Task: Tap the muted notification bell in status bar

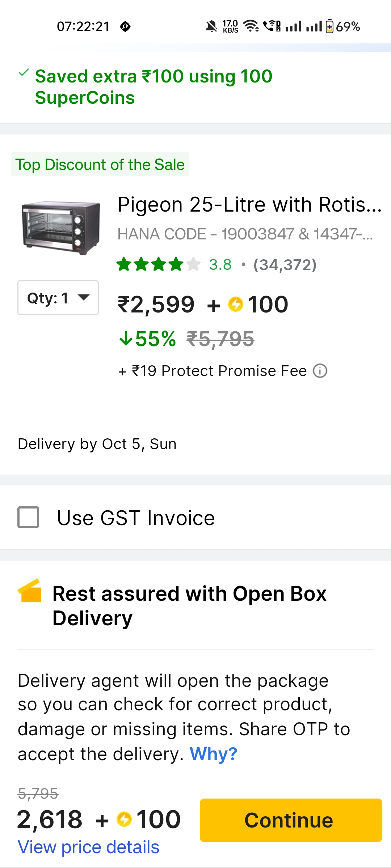Action: [x=211, y=26]
